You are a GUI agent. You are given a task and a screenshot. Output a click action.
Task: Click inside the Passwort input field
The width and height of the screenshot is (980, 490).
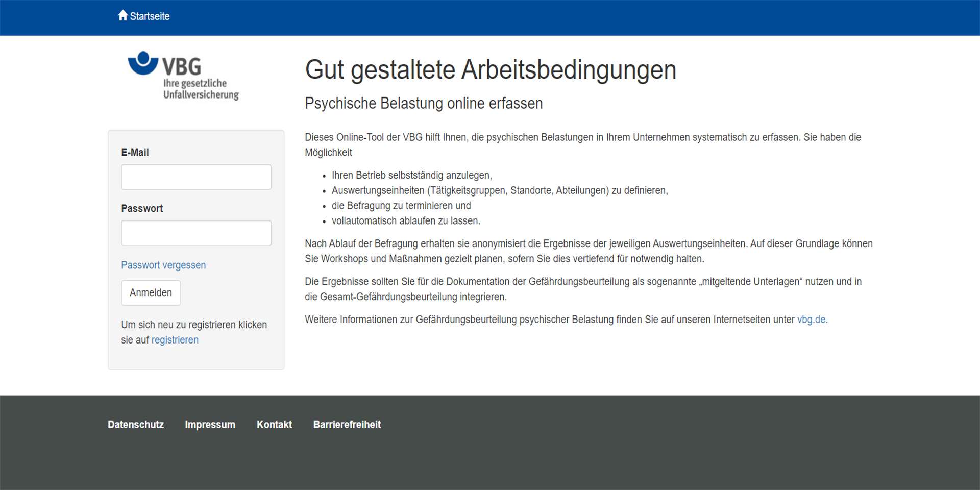tap(196, 233)
